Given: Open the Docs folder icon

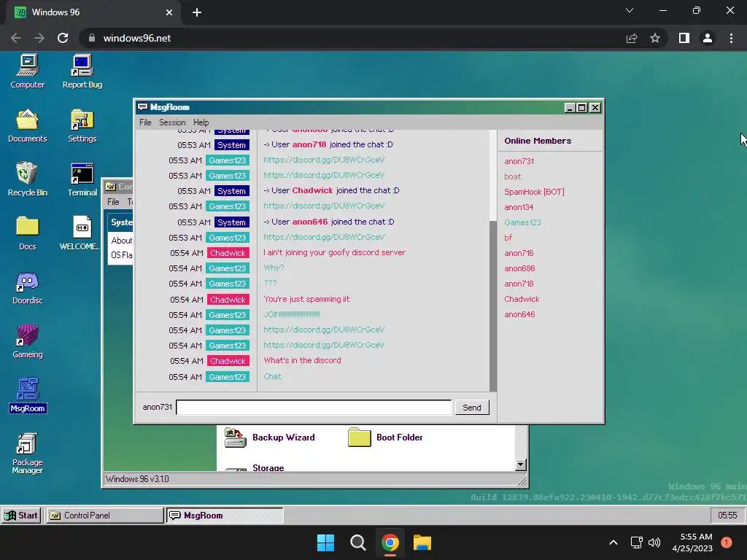Looking at the screenshot, I should (27, 233).
